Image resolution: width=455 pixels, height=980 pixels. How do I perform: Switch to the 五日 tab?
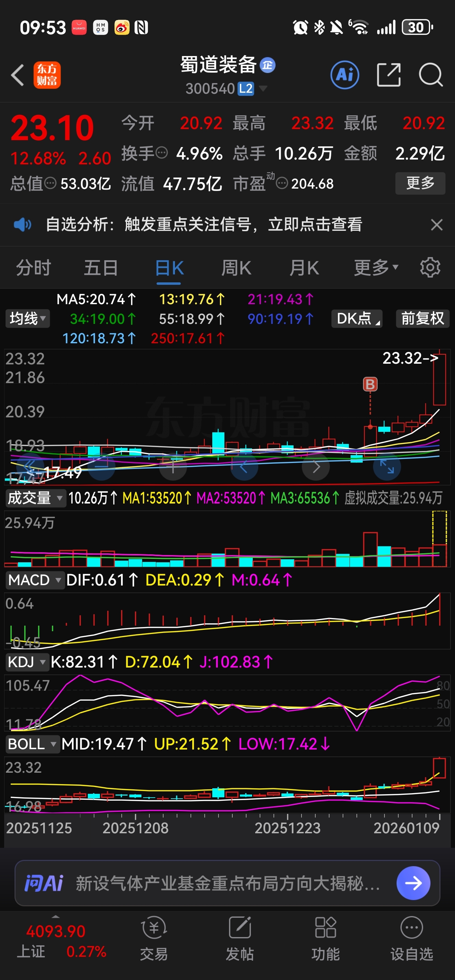[x=101, y=267]
